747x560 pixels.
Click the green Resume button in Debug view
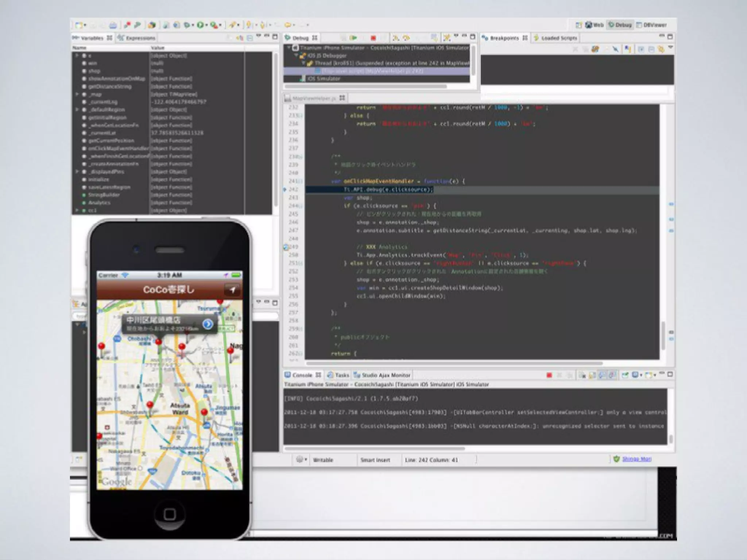coord(353,38)
